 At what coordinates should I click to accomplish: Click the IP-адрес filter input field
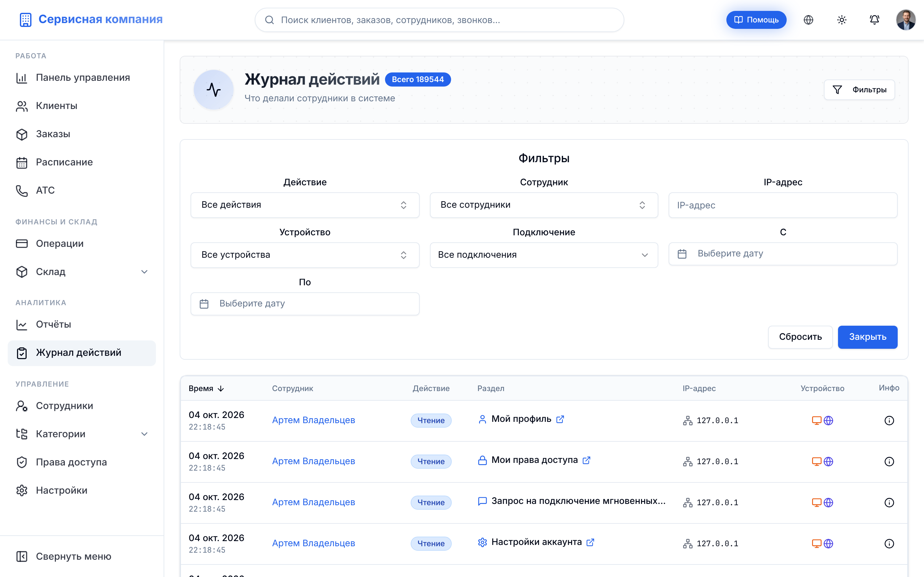tap(783, 205)
